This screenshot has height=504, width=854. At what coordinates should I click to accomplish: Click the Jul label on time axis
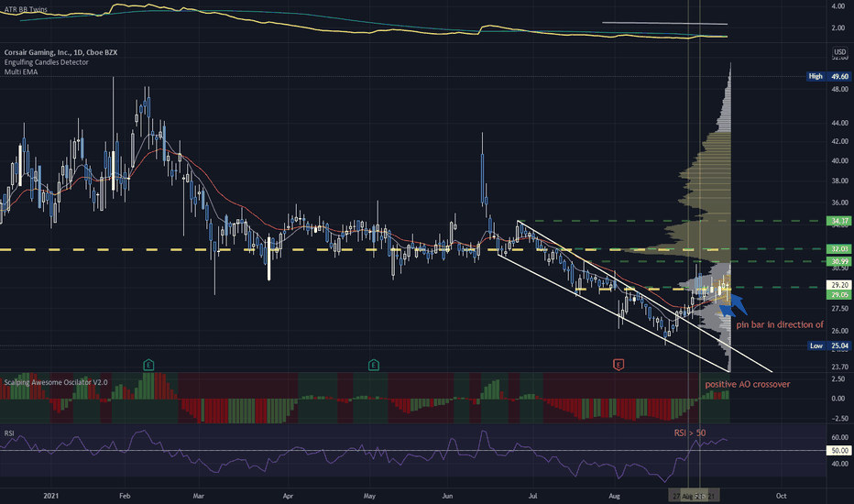tap(532, 496)
